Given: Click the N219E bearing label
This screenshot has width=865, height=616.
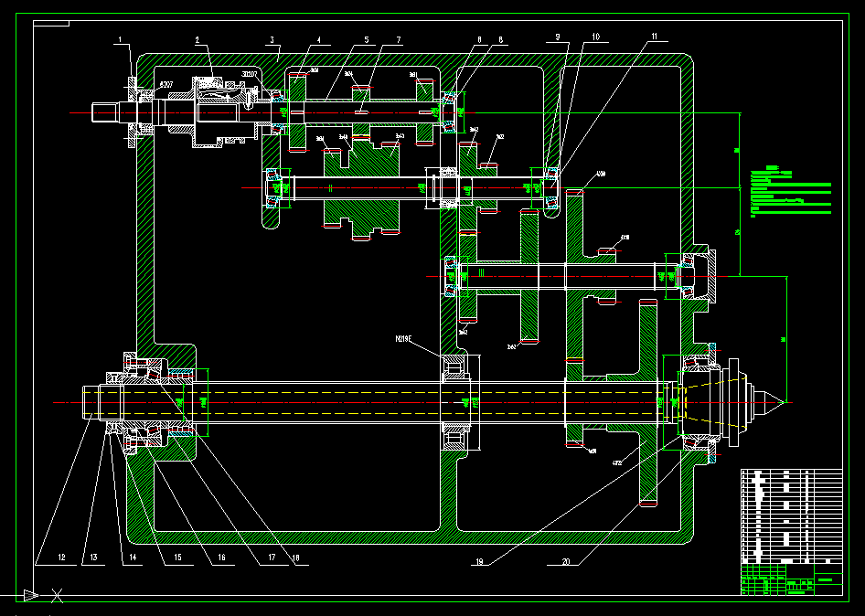Looking at the screenshot, I should point(404,338).
